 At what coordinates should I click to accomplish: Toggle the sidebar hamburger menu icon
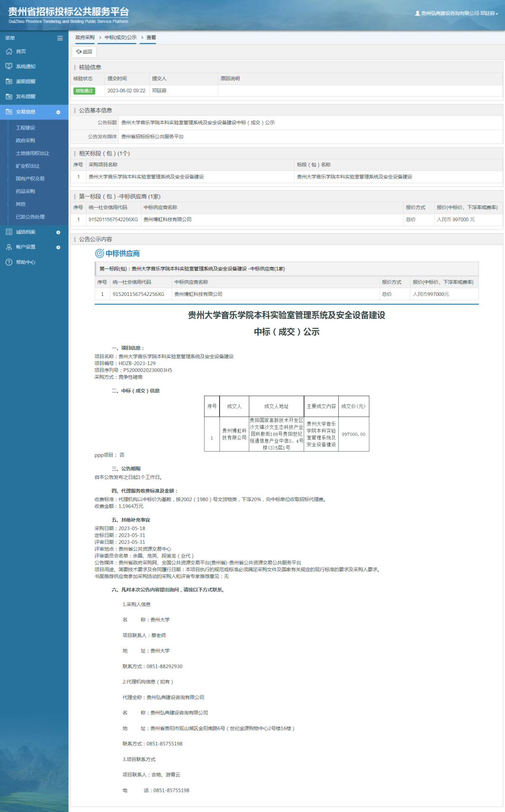point(60,38)
